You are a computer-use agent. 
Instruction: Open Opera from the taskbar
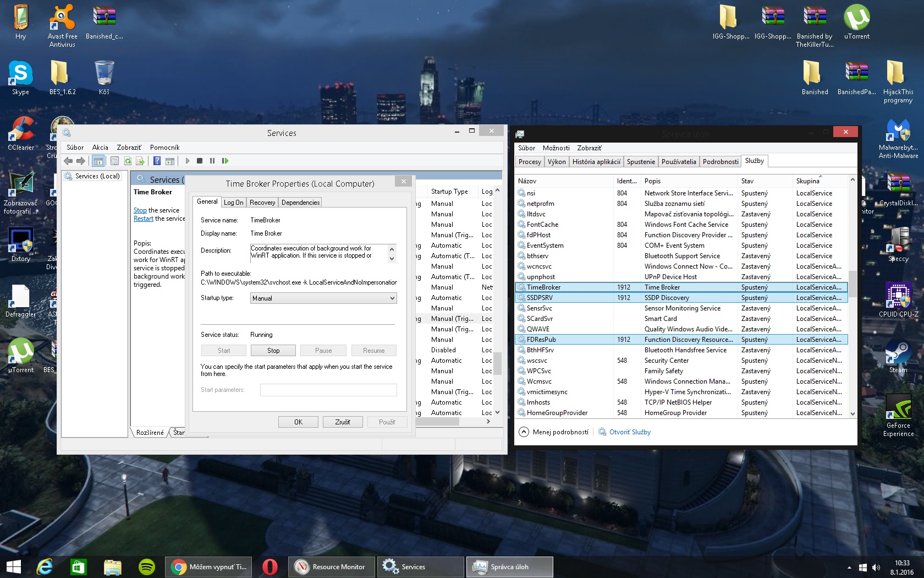coord(269,566)
